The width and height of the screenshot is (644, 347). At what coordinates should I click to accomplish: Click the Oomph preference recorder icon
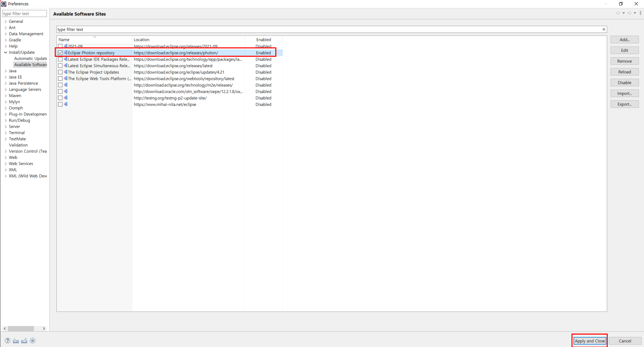33,341
